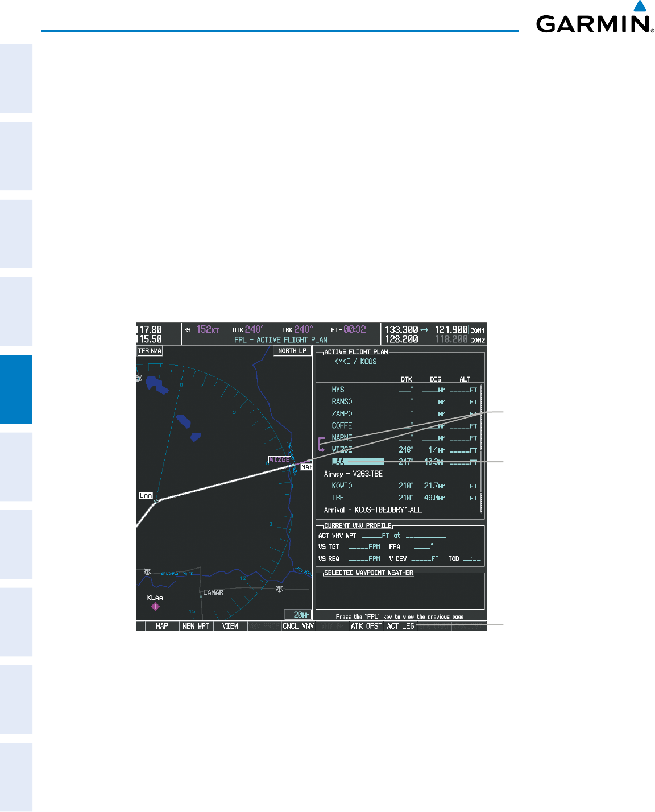
Task: Click the Airway - V263.TBE header
Action: tap(354, 474)
